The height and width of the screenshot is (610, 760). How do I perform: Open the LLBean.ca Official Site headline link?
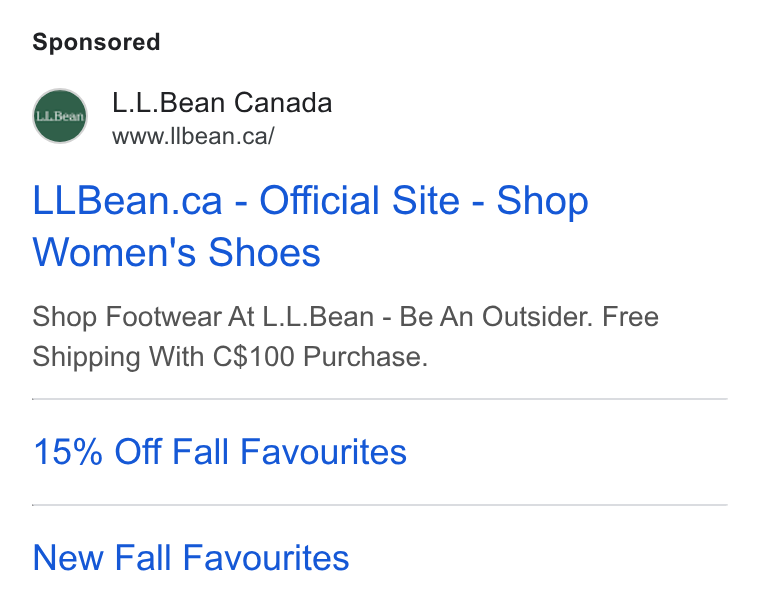click(x=310, y=226)
